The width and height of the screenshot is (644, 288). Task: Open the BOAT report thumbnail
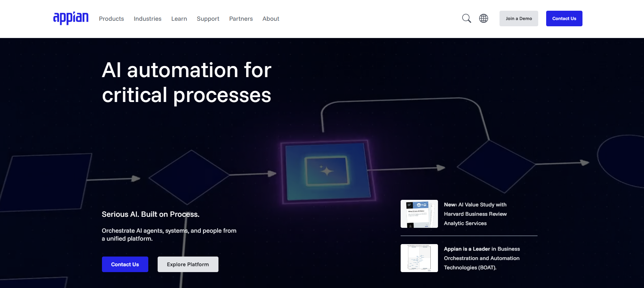pos(419,258)
